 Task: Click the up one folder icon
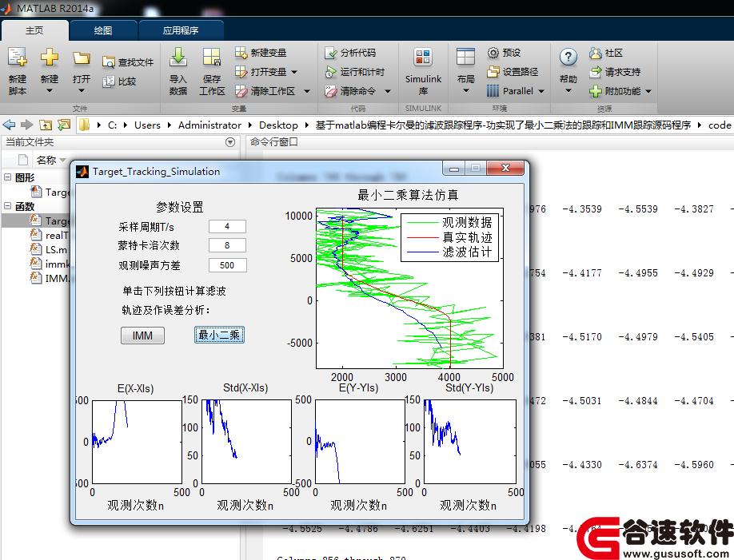click(x=46, y=125)
